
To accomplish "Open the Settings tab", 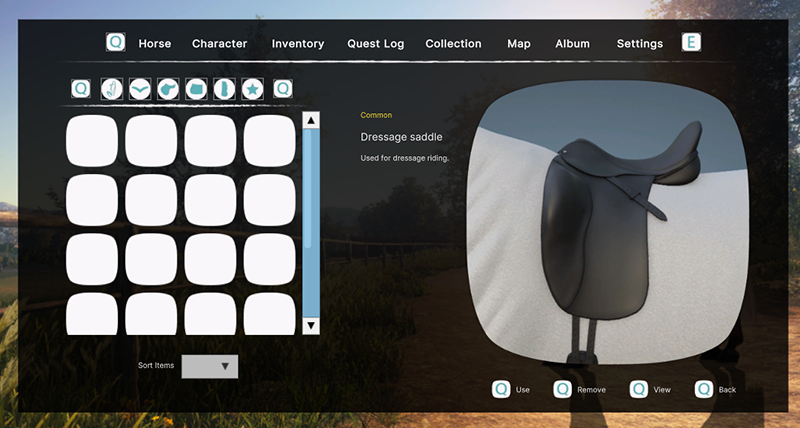I will tap(640, 44).
